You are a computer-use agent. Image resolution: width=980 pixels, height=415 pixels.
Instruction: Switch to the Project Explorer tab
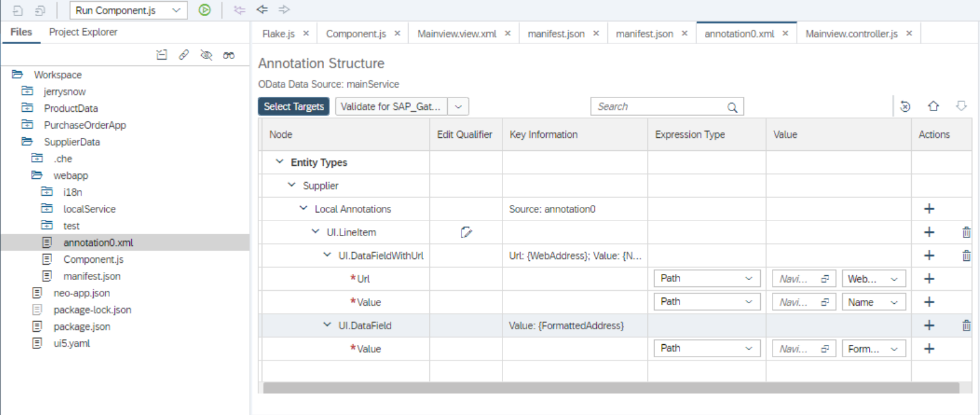click(83, 32)
